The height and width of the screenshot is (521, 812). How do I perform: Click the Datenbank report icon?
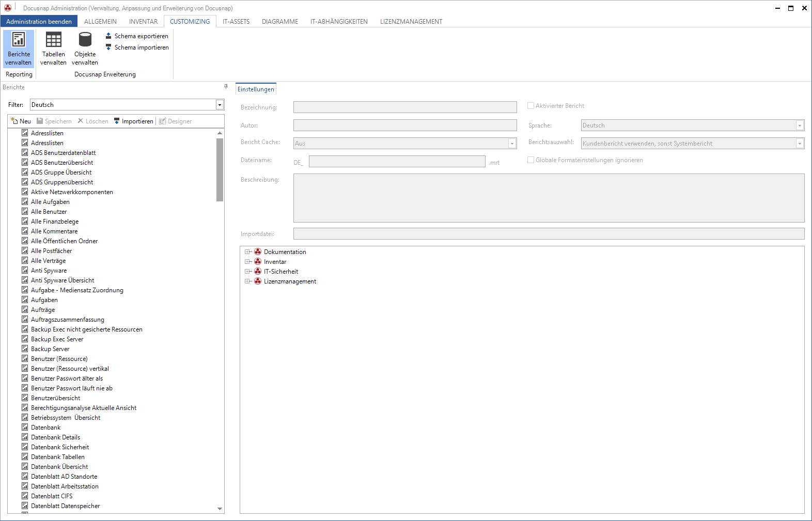(x=25, y=427)
